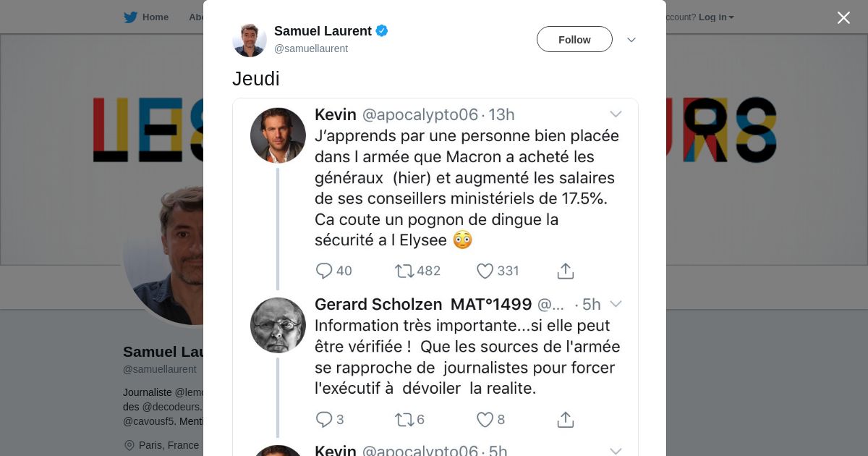Click Kevin's profile picture in quoted tweet

278,135
